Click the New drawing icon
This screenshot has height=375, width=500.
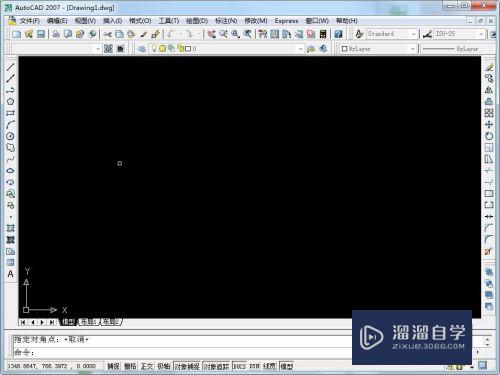[x=16, y=34]
